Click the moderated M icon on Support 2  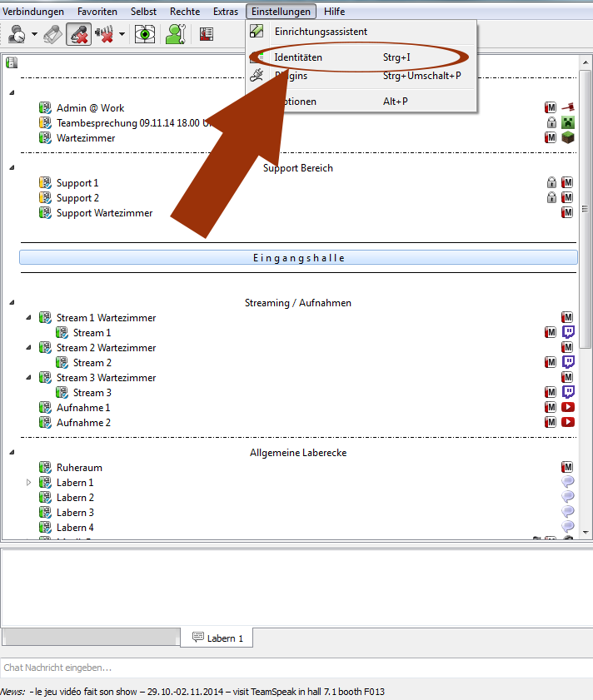click(x=567, y=197)
